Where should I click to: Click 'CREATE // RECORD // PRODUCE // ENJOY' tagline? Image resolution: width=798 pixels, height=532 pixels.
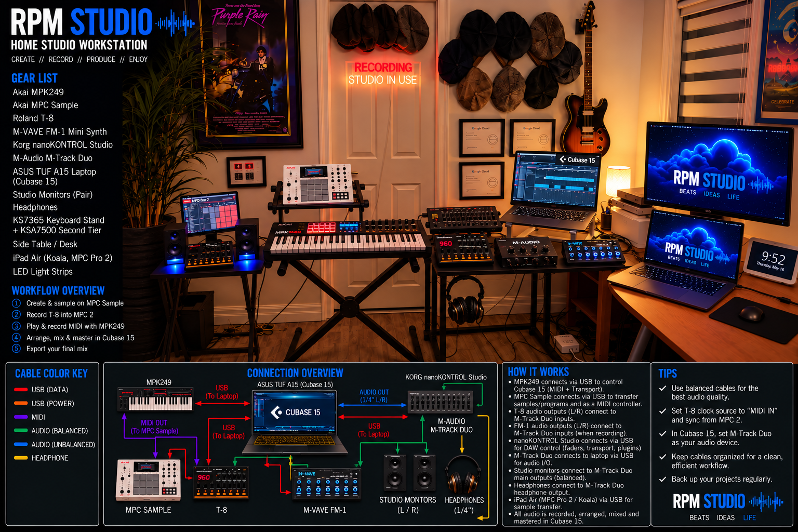tap(79, 59)
